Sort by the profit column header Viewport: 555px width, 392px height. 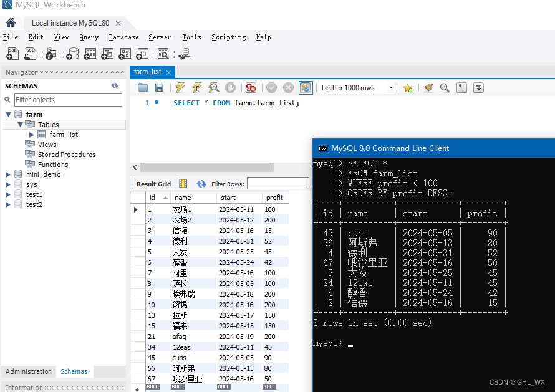click(275, 198)
